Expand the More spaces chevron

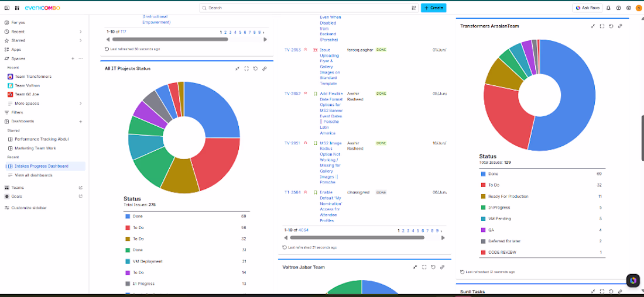[81, 103]
